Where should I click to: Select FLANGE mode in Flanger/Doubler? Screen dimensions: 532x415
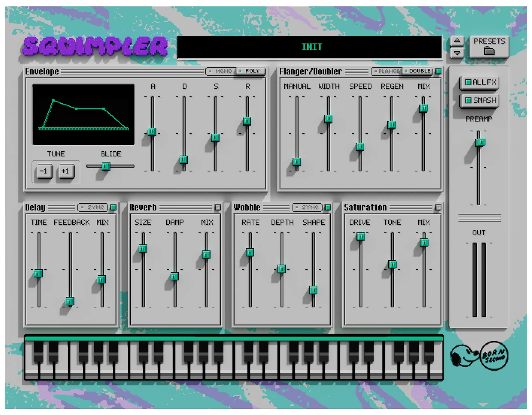coord(387,71)
